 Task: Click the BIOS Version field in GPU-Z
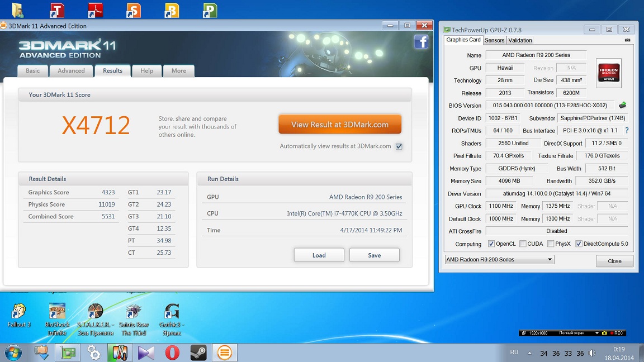coord(550,106)
